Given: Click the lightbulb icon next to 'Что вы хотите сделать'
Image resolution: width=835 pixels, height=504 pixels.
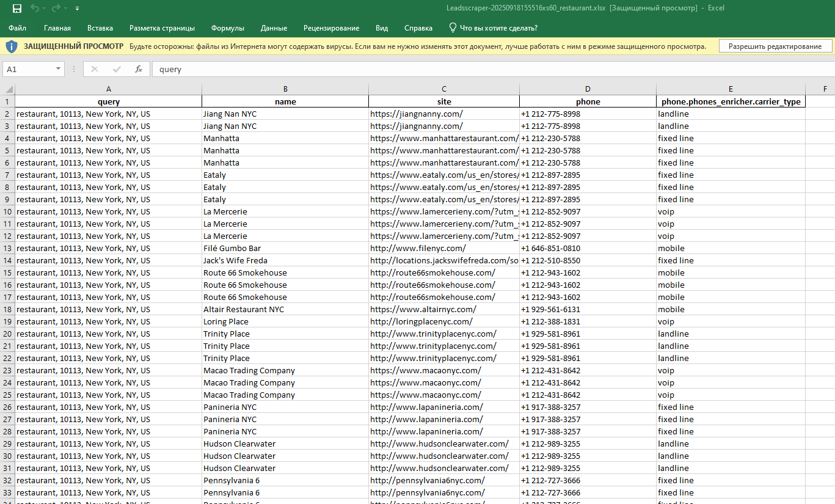Looking at the screenshot, I should [453, 27].
